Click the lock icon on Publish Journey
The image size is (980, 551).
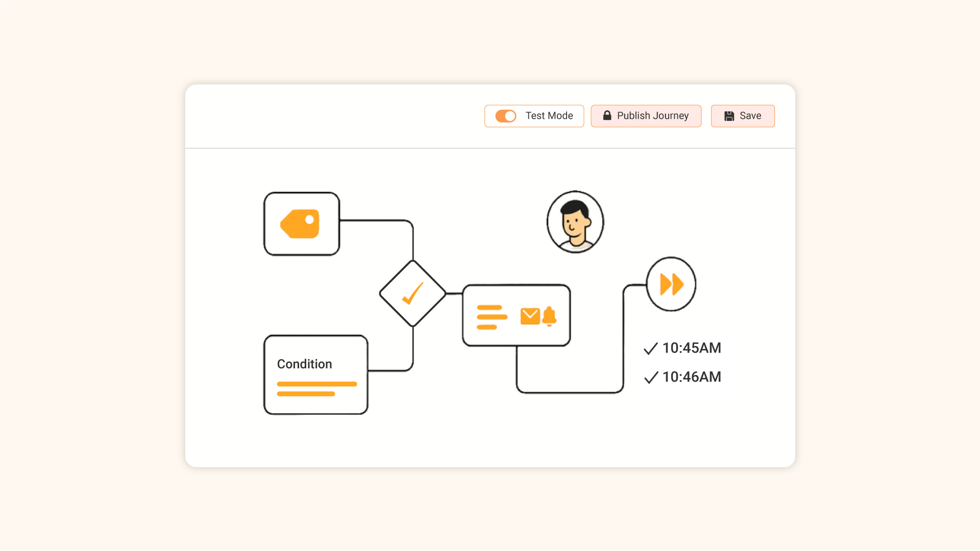click(x=607, y=115)
